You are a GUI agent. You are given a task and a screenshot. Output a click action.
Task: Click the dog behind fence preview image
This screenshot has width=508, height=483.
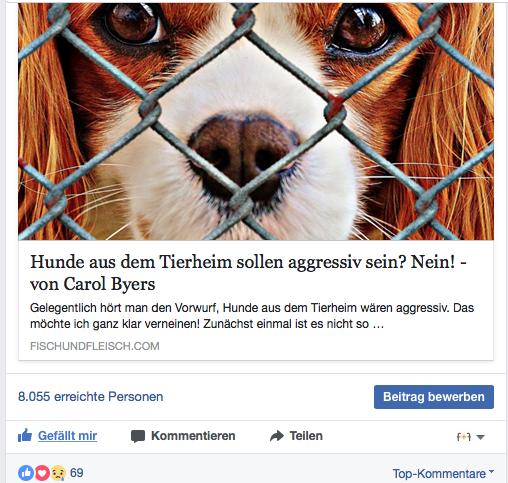click(x=256, y=121)
